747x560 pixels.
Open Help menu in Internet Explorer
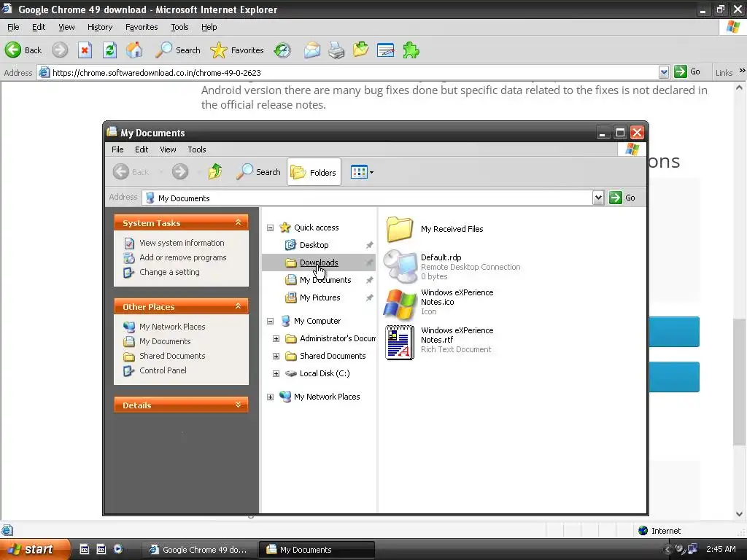coord(209,27)
